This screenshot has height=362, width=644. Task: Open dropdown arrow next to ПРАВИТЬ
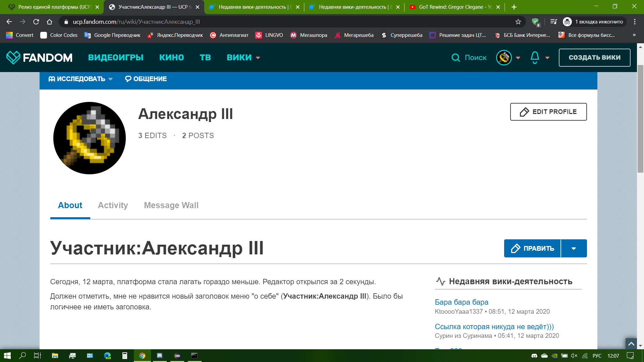(574, 248)
